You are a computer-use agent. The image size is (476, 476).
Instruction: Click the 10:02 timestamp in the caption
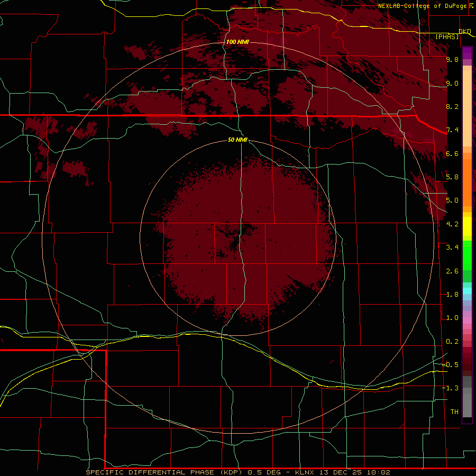point(378,472)
